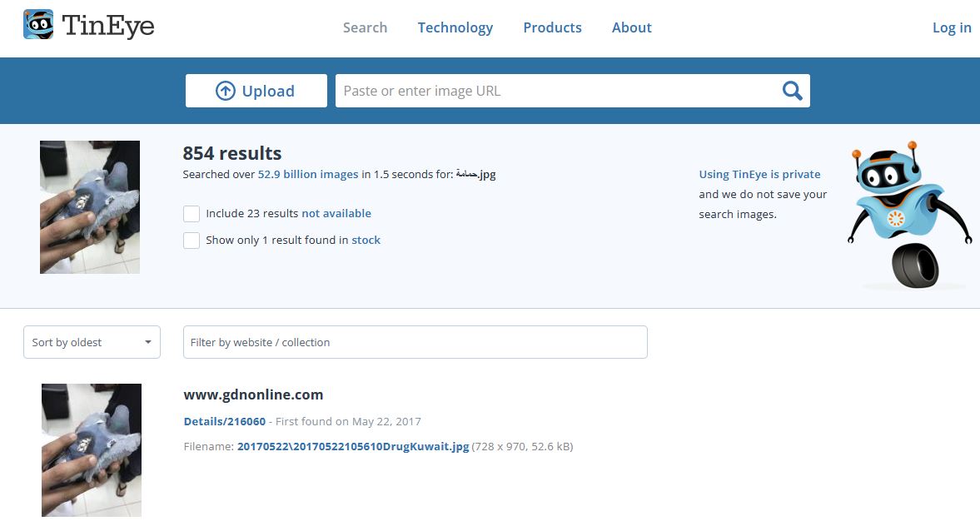Open the 'Sort by oldest' dropdown
980x531 pixels.
[92, 342]
